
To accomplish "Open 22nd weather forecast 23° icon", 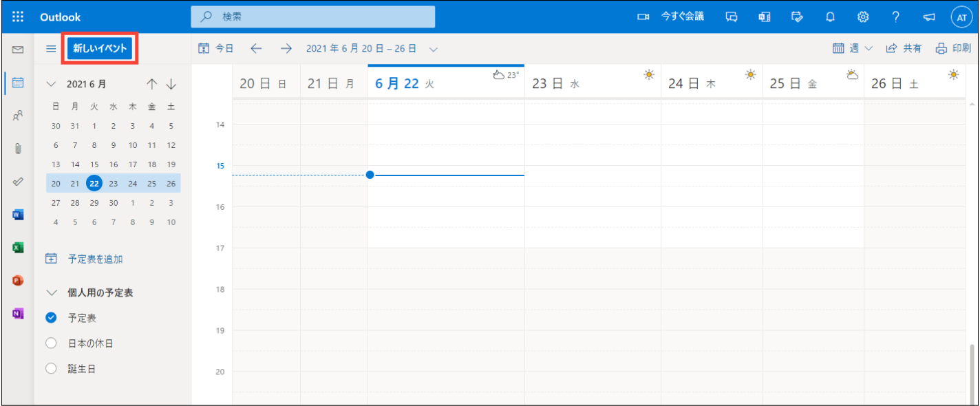I will [506, 75].
